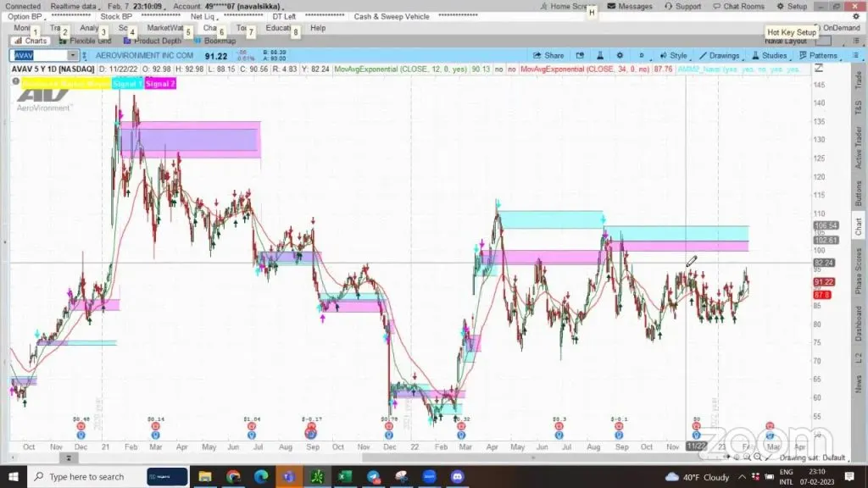Open the MarketWatch main tab
Viewport: 868px width, 488px height.
[165, 28]
